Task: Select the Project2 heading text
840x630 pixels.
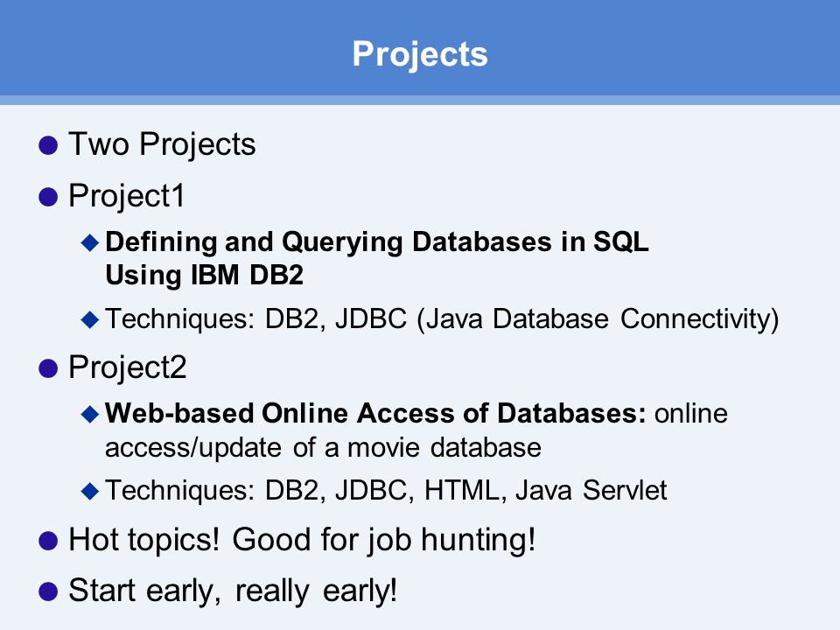Action: tap(128, 368)
